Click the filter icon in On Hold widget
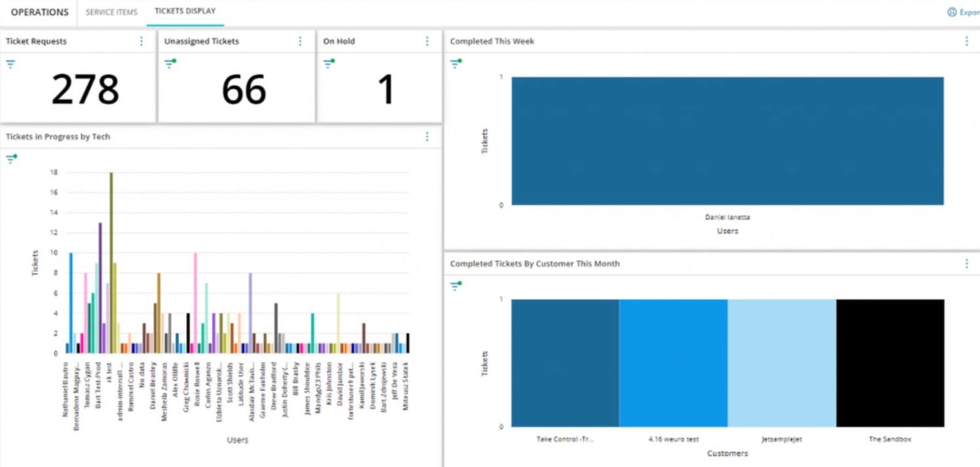The width and height of the screenshot is (980, 467). pyautogui.click(x=329, y=64)
